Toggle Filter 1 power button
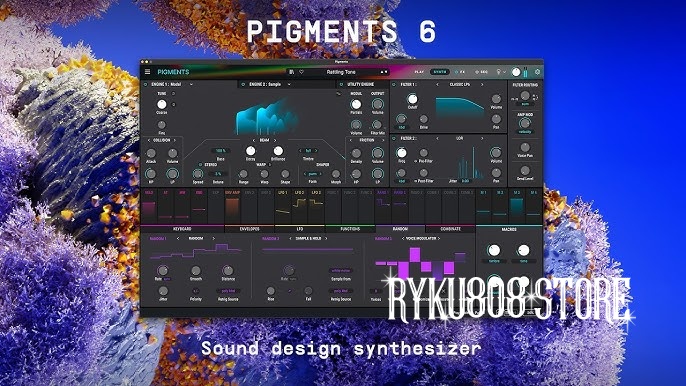This screenshot has height=386, width=686. coord(394,84)
